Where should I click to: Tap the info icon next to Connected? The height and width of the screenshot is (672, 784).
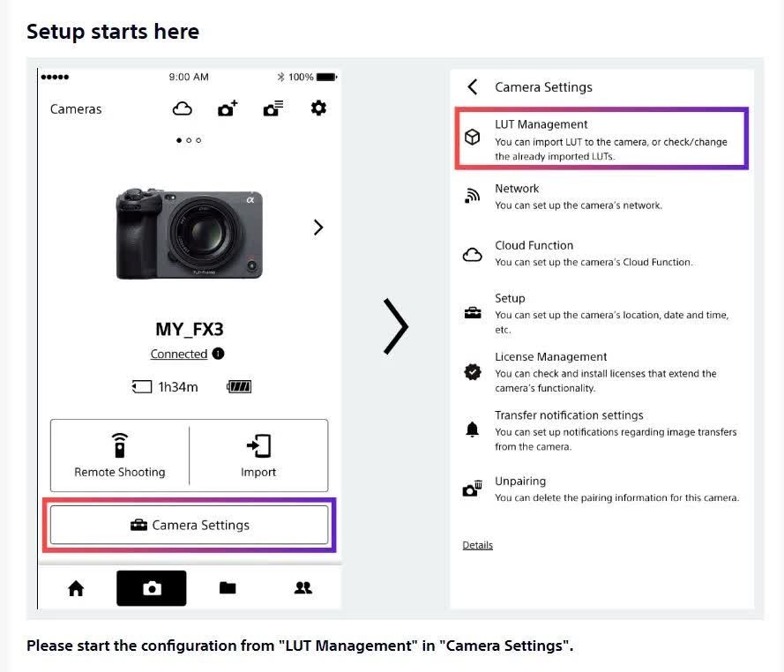218,354
